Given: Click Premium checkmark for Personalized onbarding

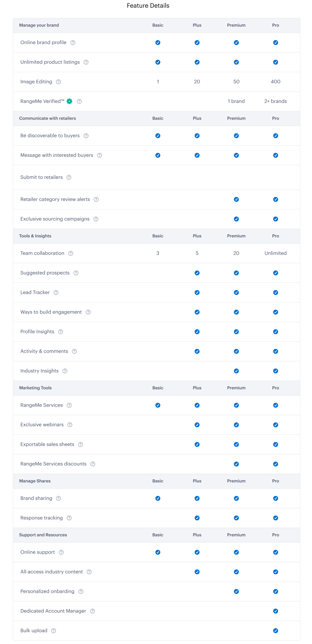Looking at the screenshot, I should (236, 591).
